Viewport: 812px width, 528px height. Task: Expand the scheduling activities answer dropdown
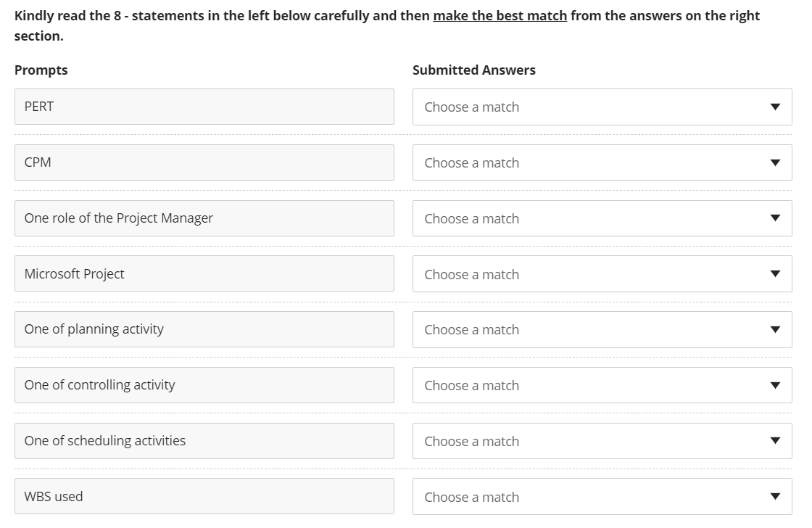[x=602, y=441]
